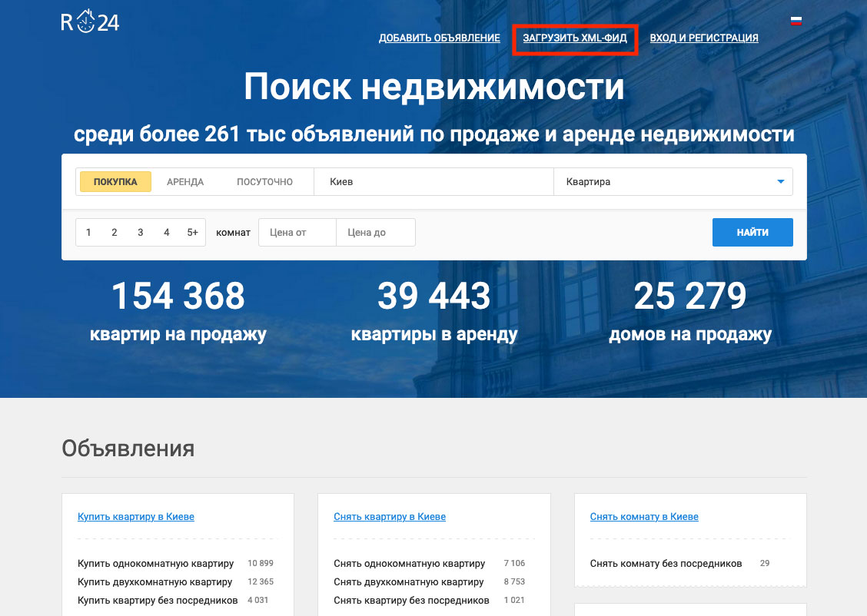This screenshot has height=616, width=867.
Task: Select 5+ rooms filter
Action: pyautogui.click(x=192, y=233)
